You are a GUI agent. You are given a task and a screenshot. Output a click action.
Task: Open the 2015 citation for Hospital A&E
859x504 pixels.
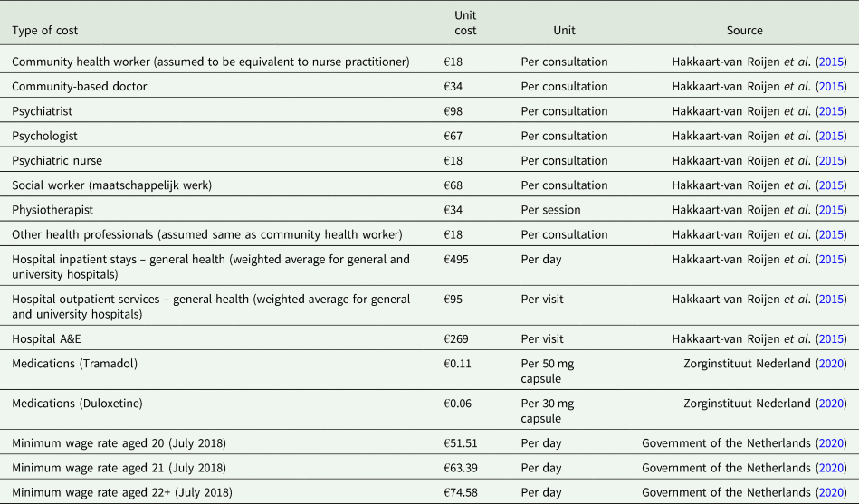click(x=831, y=339)
